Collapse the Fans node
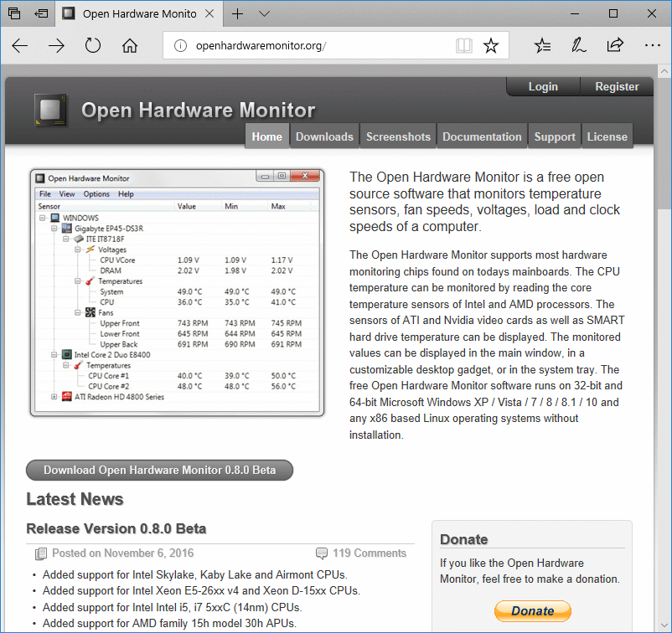 click(x=78, y=312)
